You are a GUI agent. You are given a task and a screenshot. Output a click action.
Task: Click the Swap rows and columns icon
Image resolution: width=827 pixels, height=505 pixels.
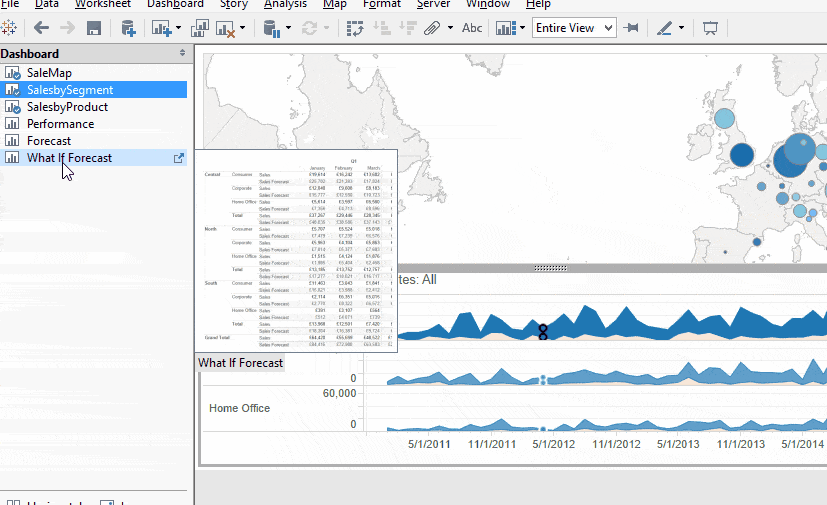(355, 28)
